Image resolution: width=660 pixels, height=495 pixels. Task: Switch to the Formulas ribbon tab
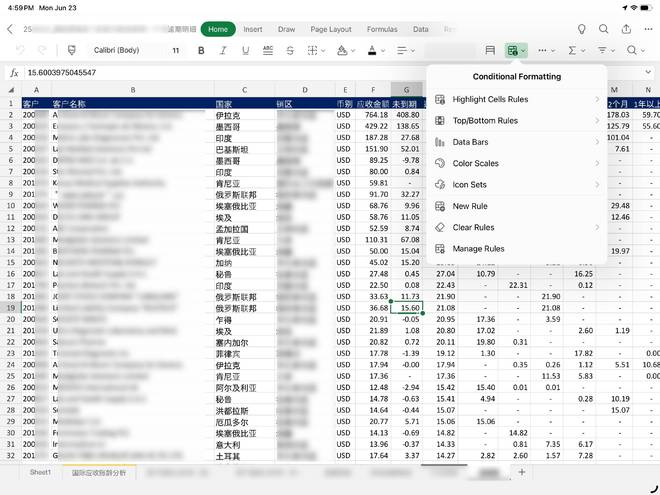click(x=381, y=29)
